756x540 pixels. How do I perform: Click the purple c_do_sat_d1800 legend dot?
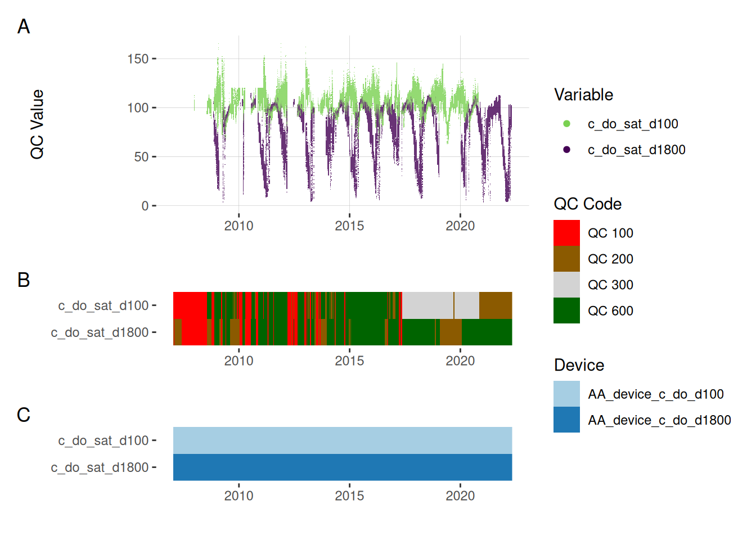pyautogui.click(x=566, y=150)
